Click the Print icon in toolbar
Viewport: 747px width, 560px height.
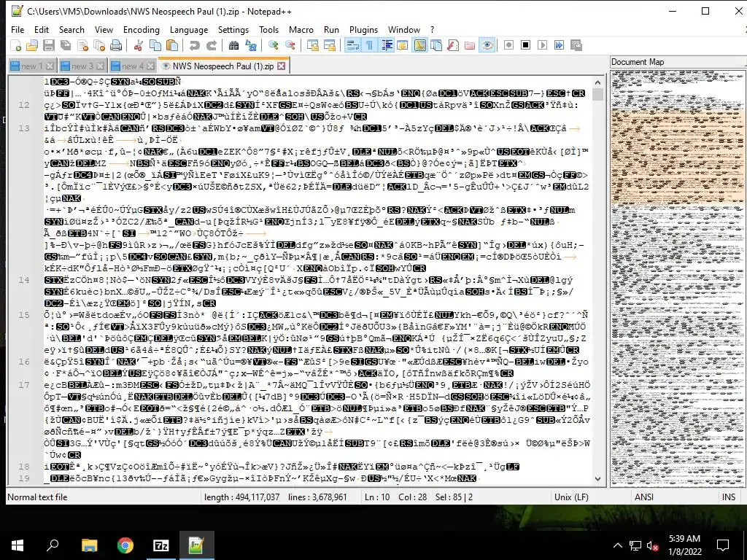(116, 45)
